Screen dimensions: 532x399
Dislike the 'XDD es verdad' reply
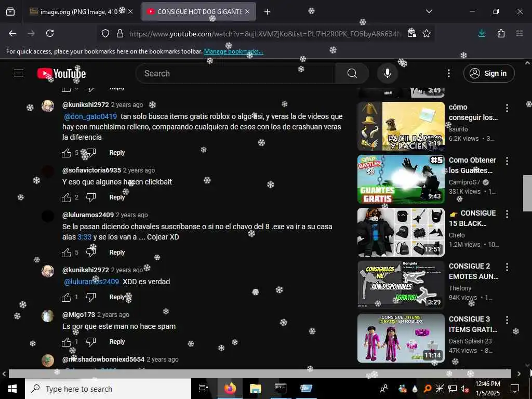90,297
